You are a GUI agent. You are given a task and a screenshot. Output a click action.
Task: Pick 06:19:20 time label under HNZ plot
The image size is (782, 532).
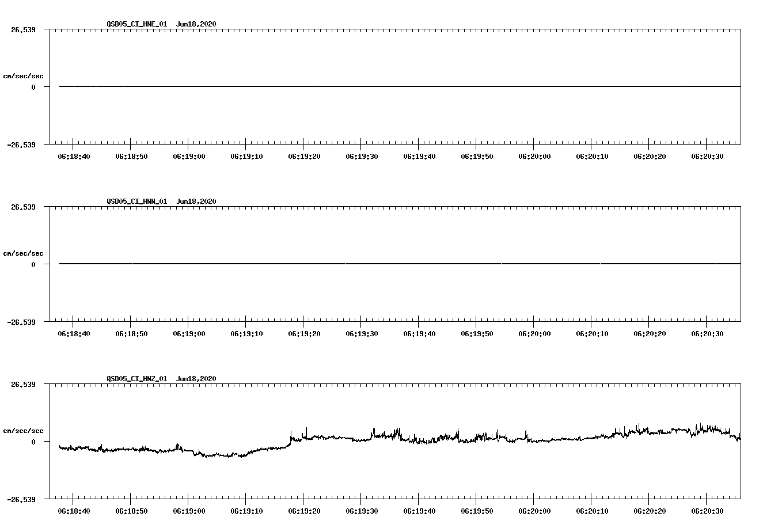(304, 511)
